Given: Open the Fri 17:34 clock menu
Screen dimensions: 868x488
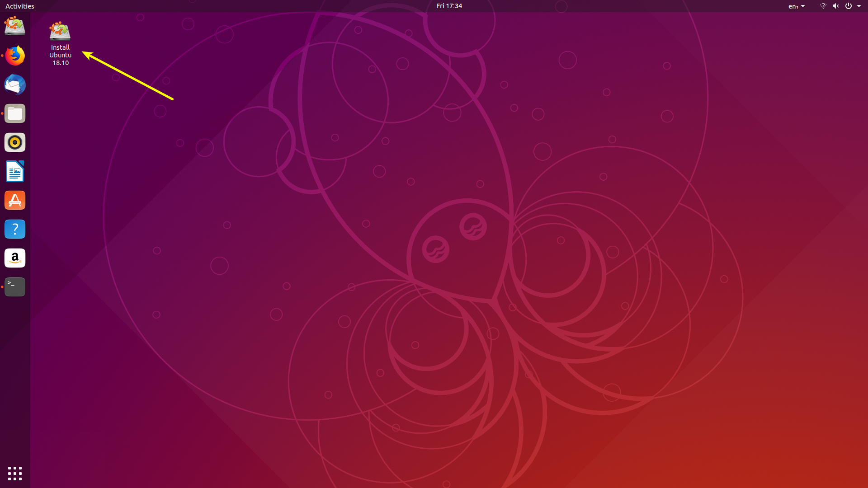Looking at the screenshot, I should pyautogui.click(x=448, y=6).
